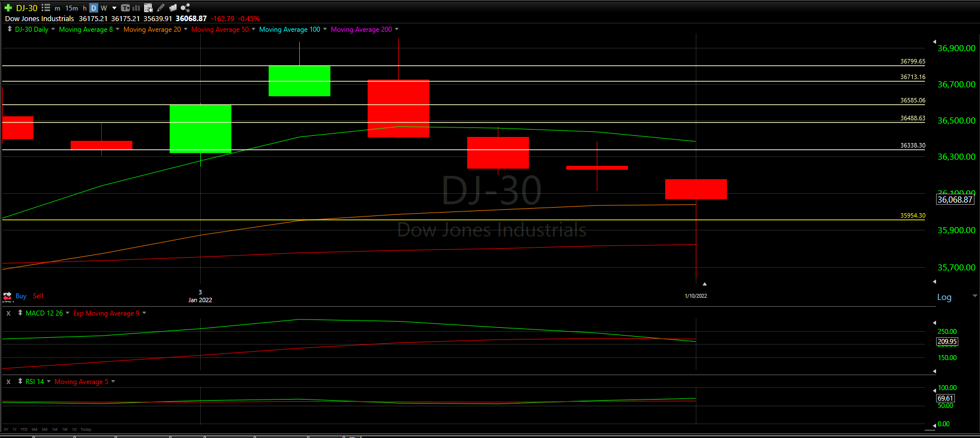Image resolution: width=980 pixels, height=438 pixels.
Task: Click the yellow 35954.30 line label
Action: pyautogui.click(x=913, y=216)
